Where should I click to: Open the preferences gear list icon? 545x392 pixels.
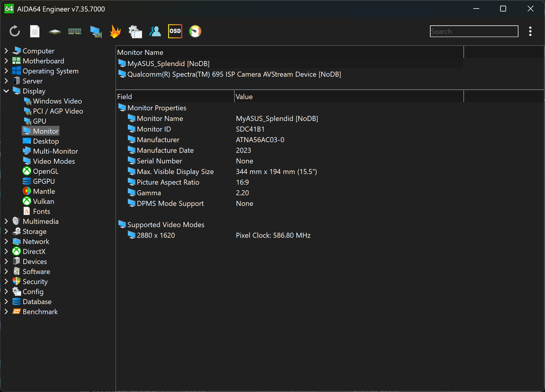coord(135,32)
